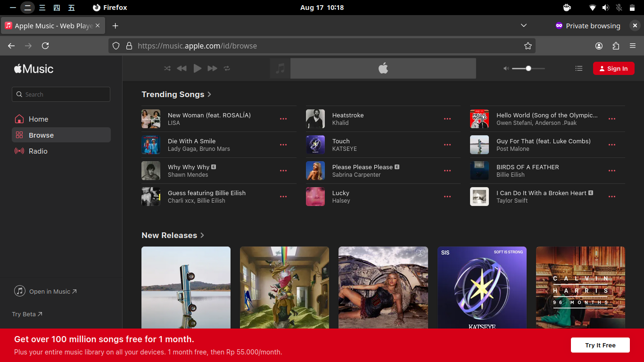Open more options for Guy For That
The image size is (644, 362).
[612, 145]
